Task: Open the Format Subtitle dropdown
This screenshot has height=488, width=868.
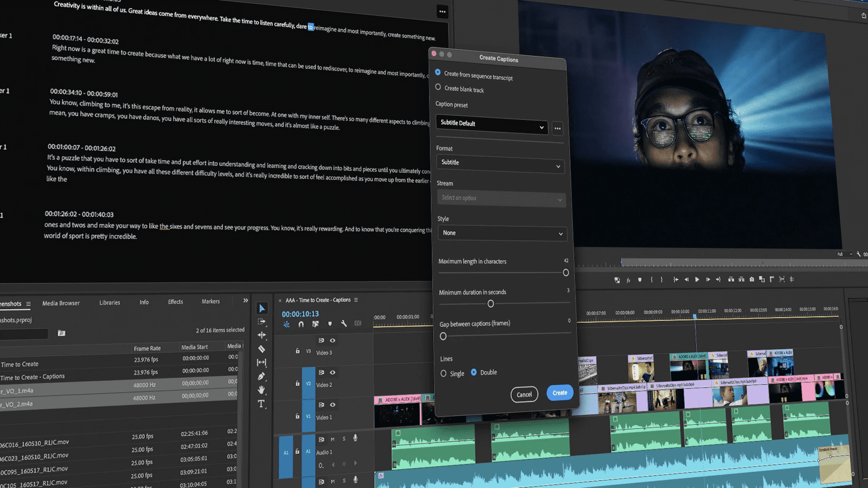Action: (x=500, y=164)
